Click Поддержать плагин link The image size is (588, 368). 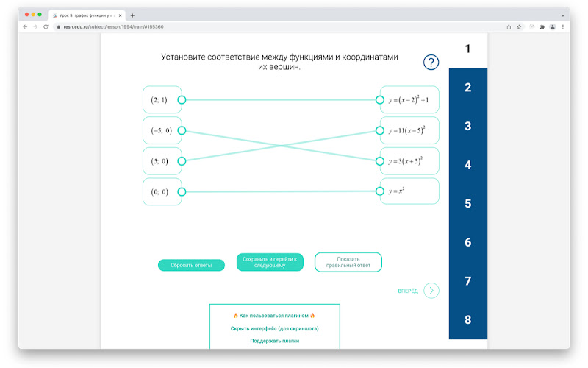point(274,341)
